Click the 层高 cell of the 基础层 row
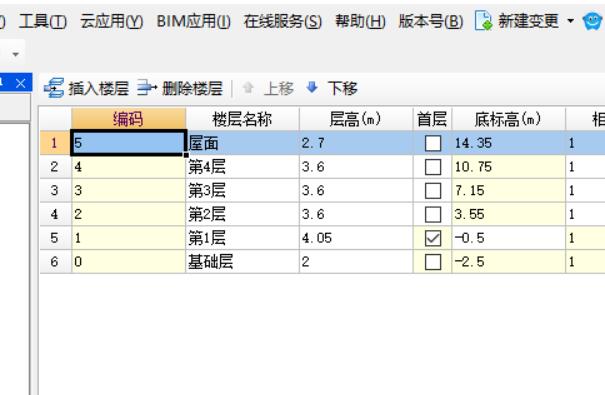605x395 pixels. point(356,262)
